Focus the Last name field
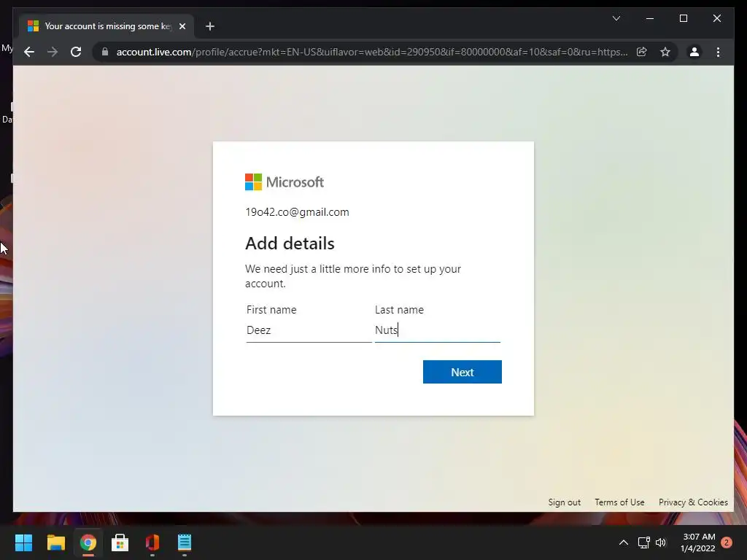Screen dimensions: 747x560 click(x=438, y=330)
